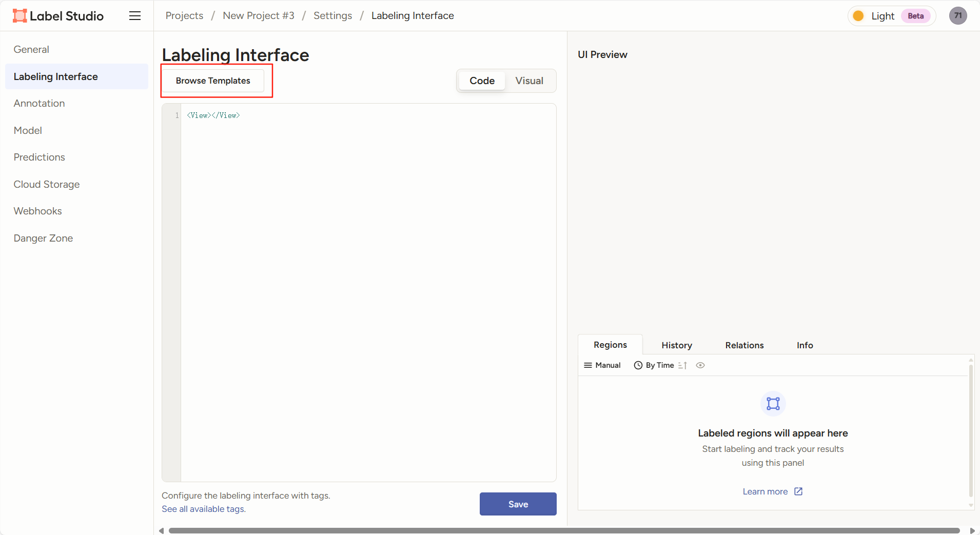Open Cloud Storage settings

[77, 184]
